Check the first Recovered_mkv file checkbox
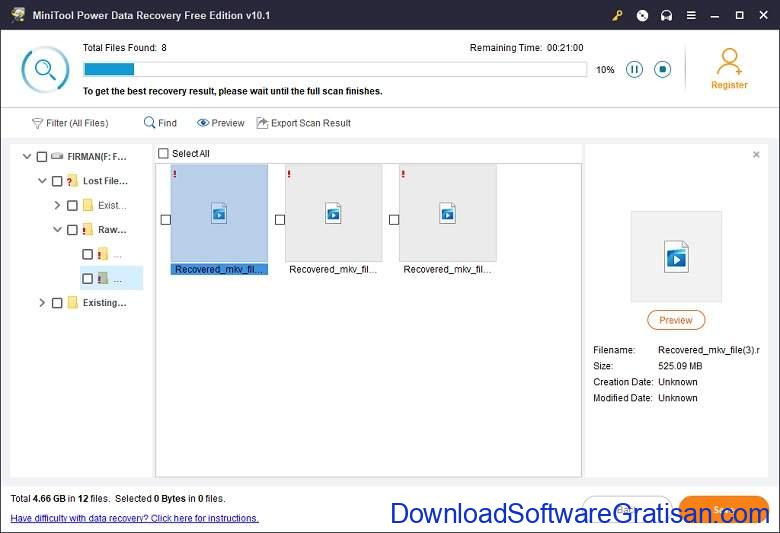 pos(166,219)
